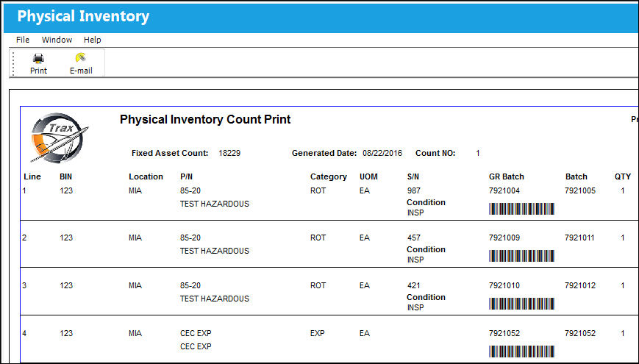Image resolution: width=639 pixels, height=364 pixels.
Task: Click the Batch column header
Action: click(576, 177)
